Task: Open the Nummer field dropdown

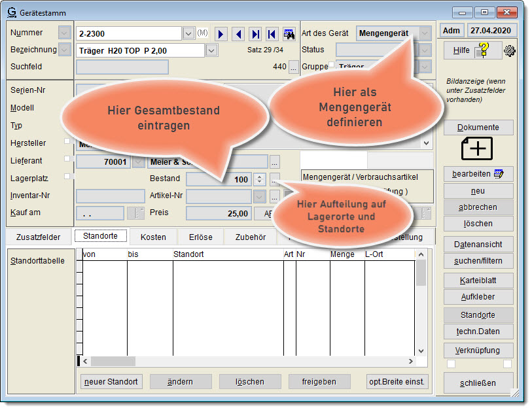Action: pyautogui.click(x=188, y=33)
